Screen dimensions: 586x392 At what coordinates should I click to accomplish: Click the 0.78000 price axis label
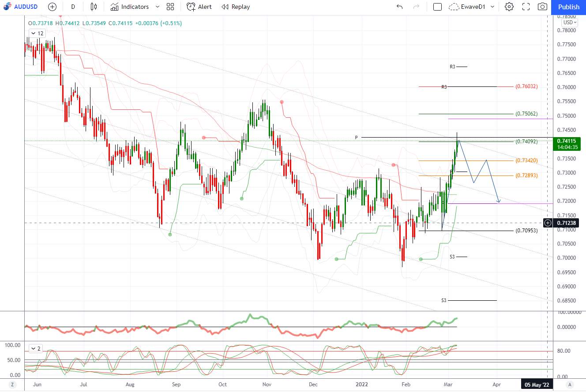point(567,30)
